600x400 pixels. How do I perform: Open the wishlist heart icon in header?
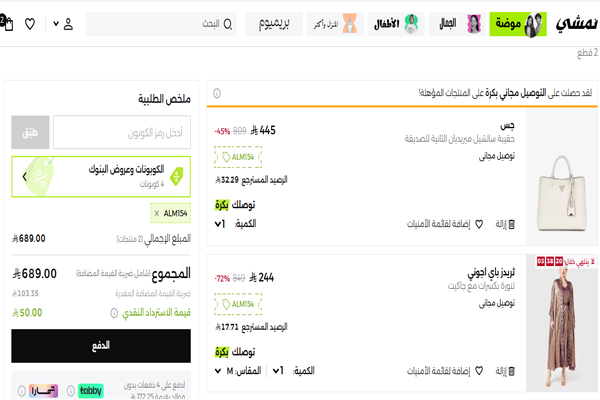[30, 24]
